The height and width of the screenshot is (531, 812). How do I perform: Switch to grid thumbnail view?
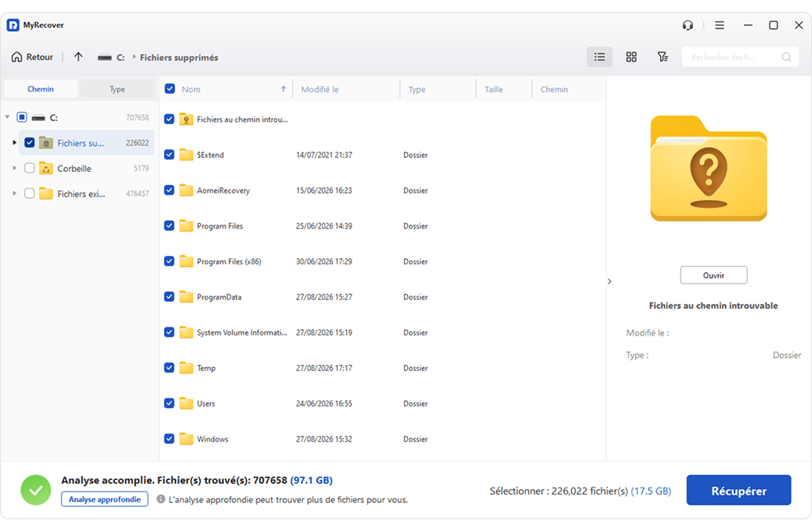point(631,57)
